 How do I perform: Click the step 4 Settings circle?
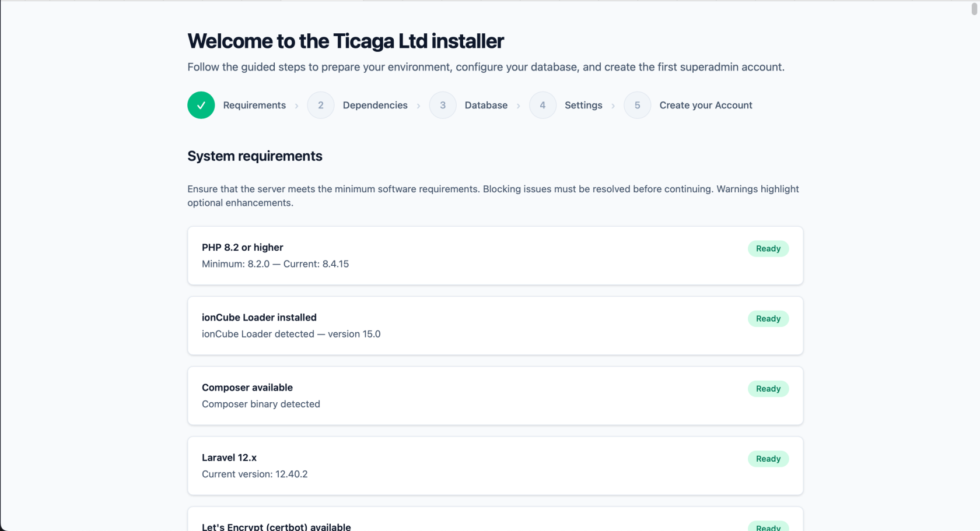[x=542, y=106]
